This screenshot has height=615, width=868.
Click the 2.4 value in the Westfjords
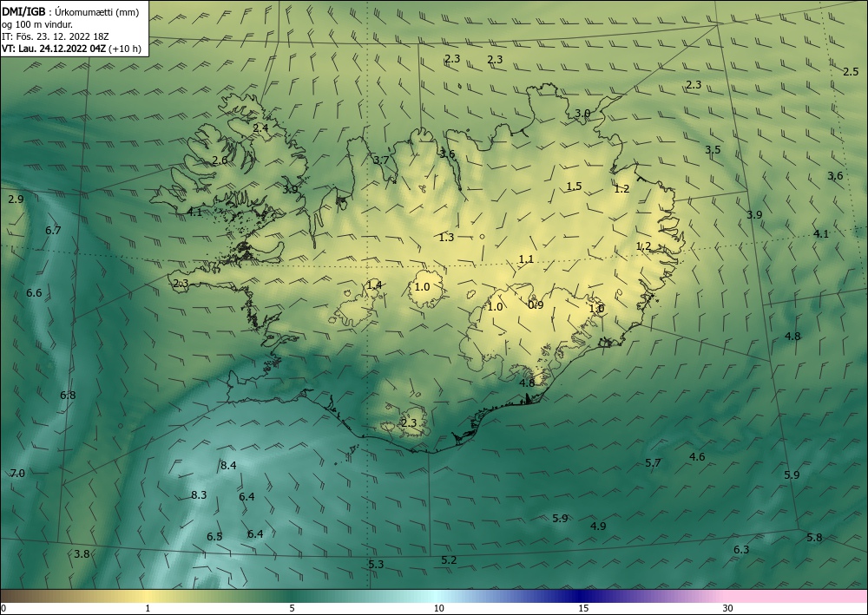tap(260, 128)
